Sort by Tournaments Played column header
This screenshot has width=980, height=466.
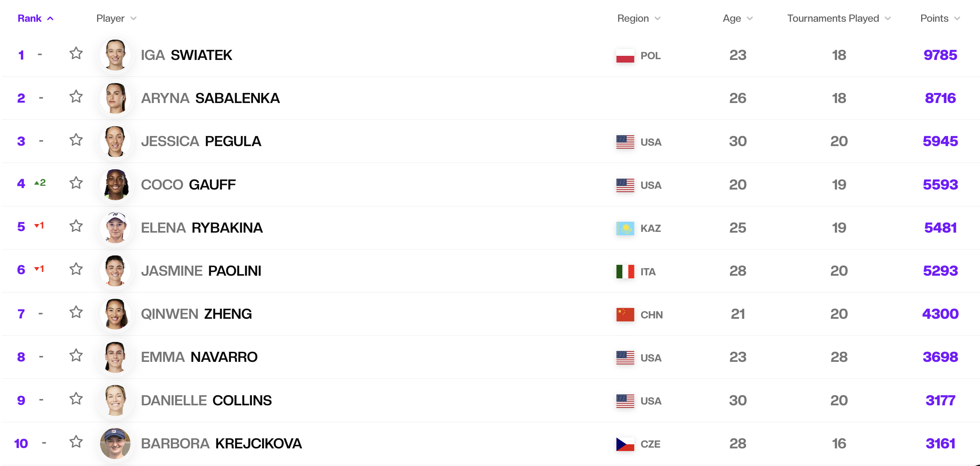839,18
